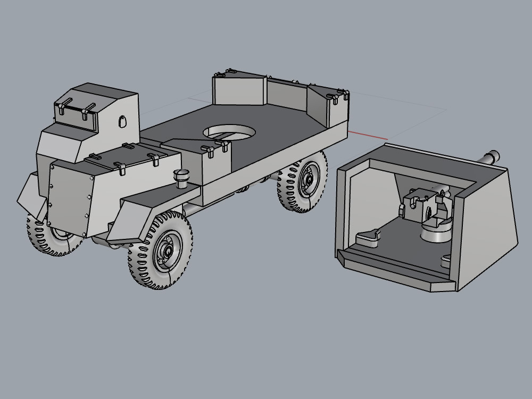The image size is (532, 399).
Task: Select the gun mount pedestal inside the turret
Action: [436, 231]
